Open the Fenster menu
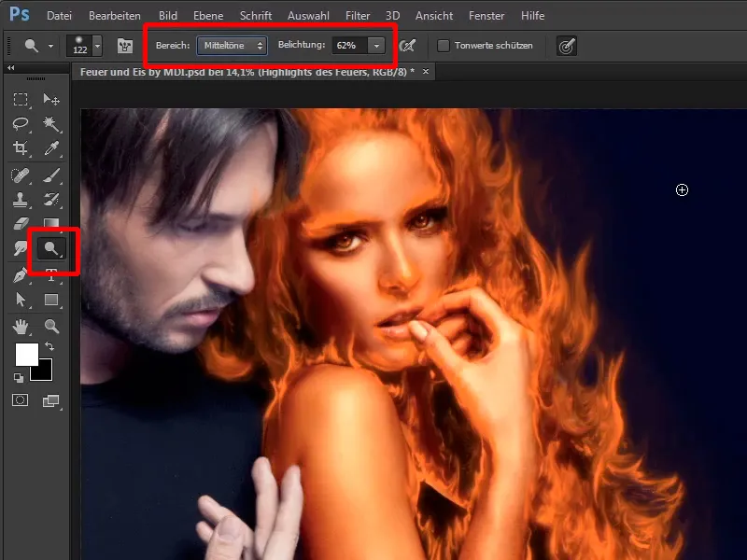Viewport: 747px width, 560px height. tap(486, 16)
